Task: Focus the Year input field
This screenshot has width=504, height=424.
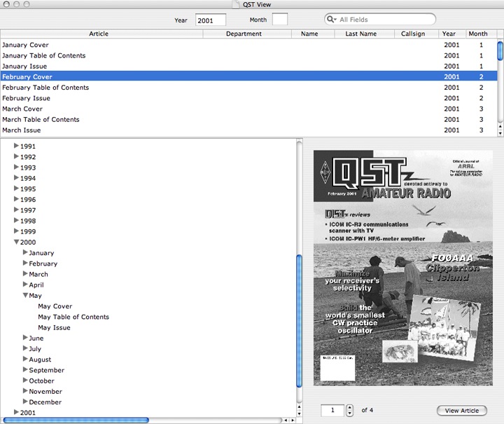Action: click(x=211, y=20)
